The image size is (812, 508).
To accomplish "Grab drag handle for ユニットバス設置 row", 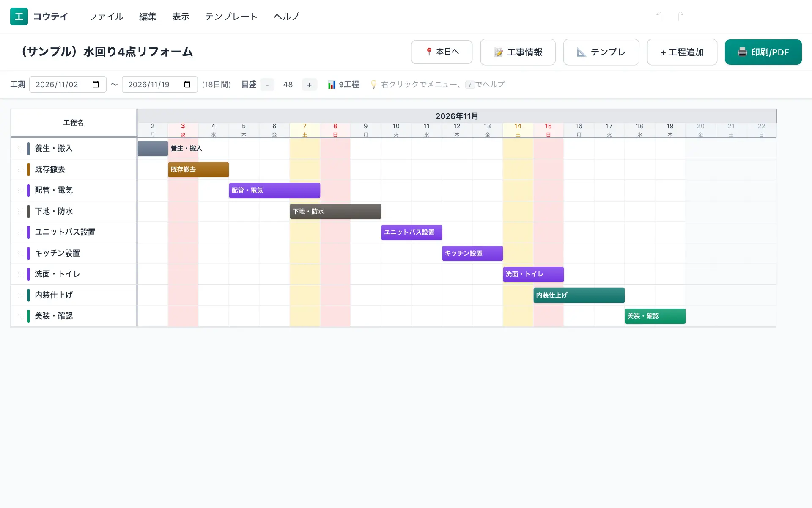I will pyautogui.click(x=20, y=232).
